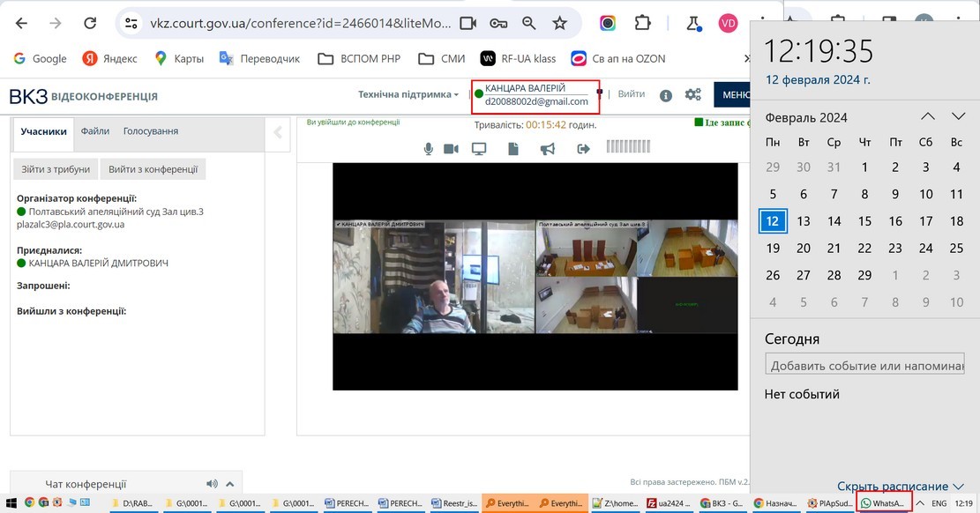980x513 pixels.
Task: Expand the СМИ bookmark folder
Action: (x=442, y=59)
